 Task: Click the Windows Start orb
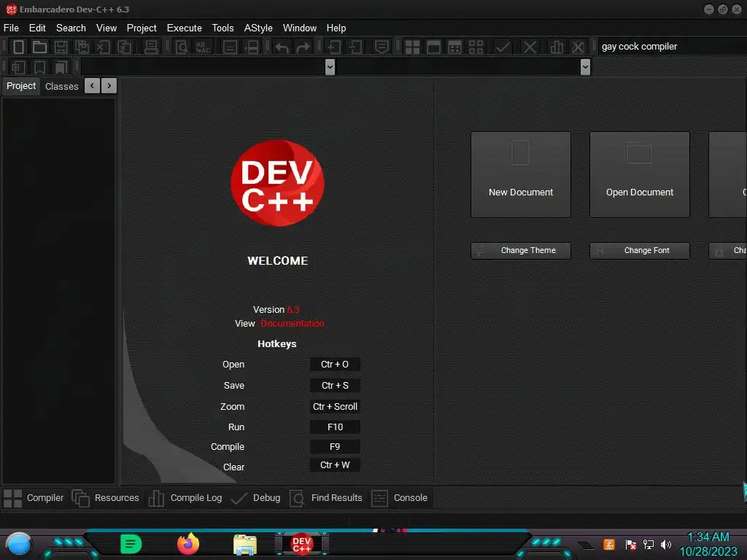(19, 545)
